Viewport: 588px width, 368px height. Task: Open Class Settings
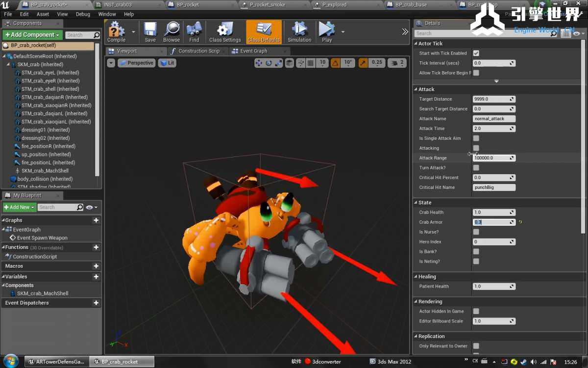click(x=225, y=32)
